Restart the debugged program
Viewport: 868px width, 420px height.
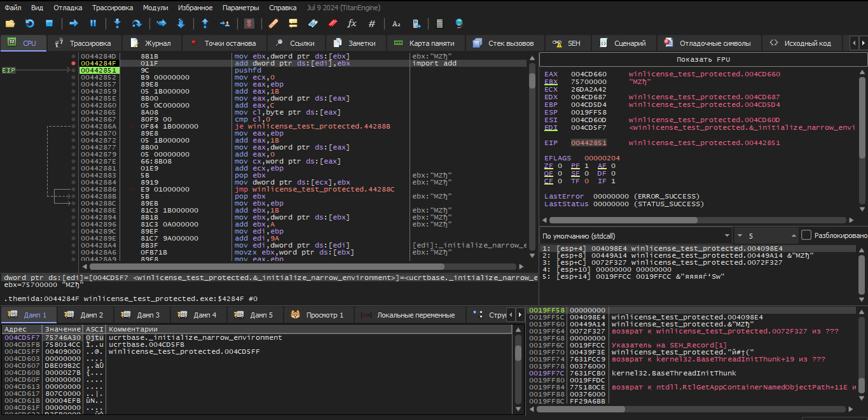pyautogui.click(x=29, y=24)
